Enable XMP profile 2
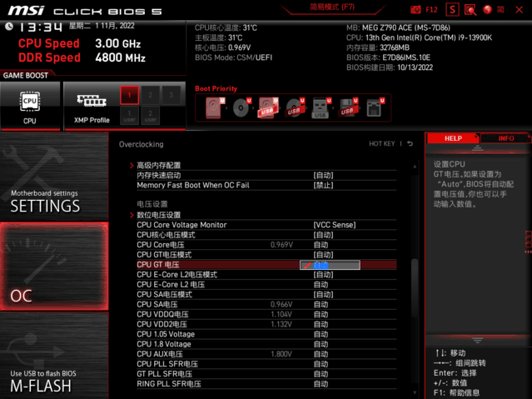 (151, 95)
